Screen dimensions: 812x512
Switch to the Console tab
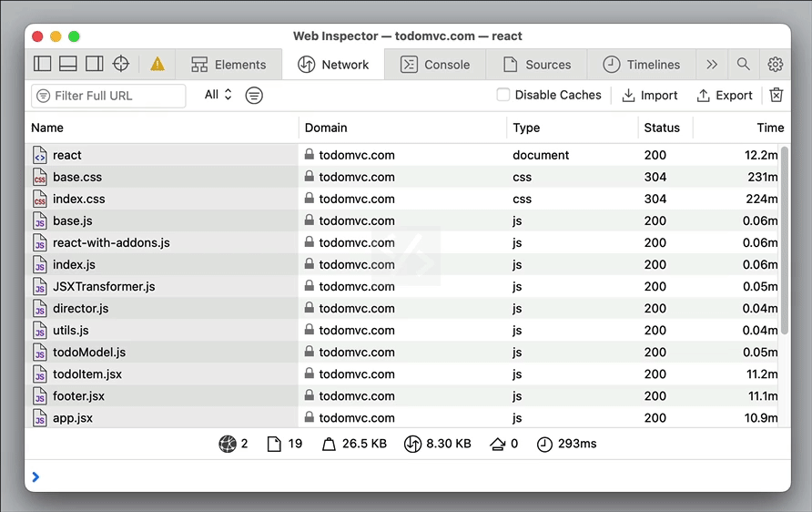coord(435,65)
